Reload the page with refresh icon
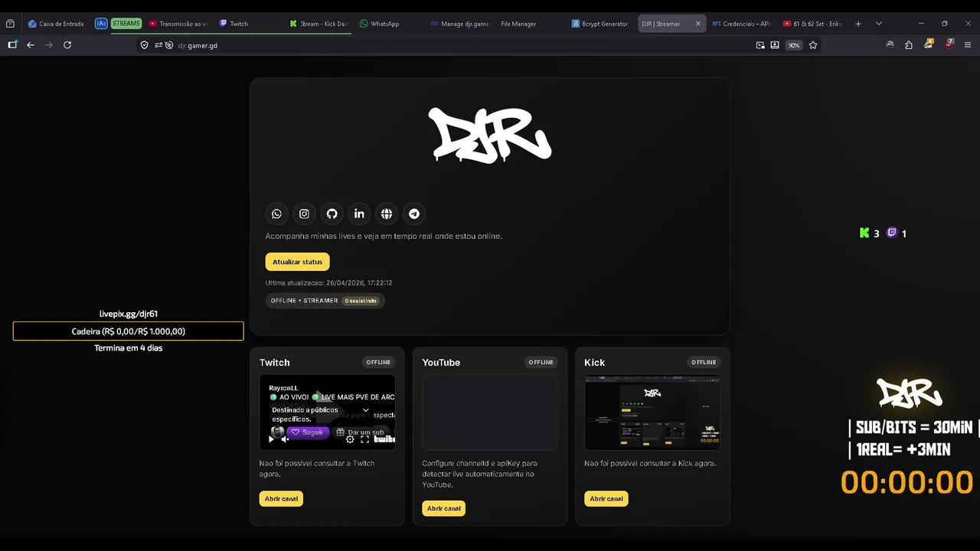Viewport: 980px width, 551px height. coord(67,45)
